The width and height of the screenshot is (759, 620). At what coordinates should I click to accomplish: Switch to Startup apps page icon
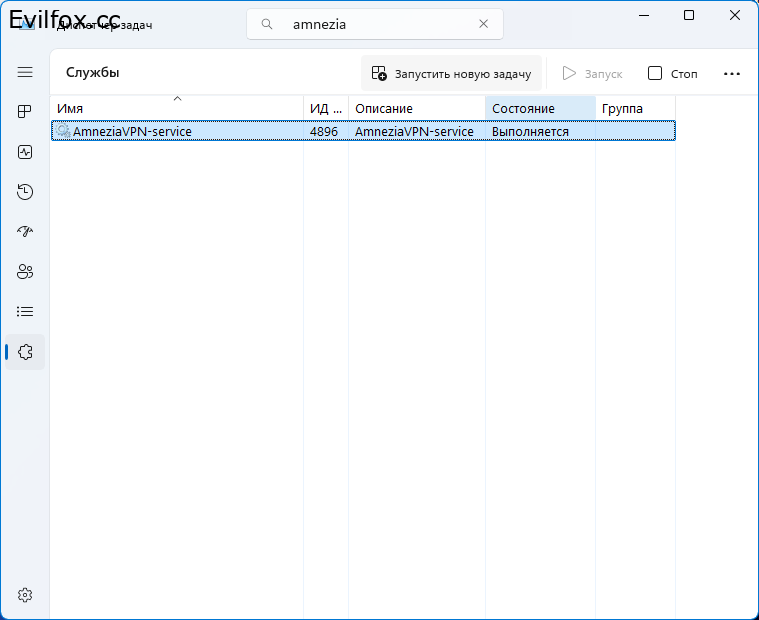tap(25, 232)
